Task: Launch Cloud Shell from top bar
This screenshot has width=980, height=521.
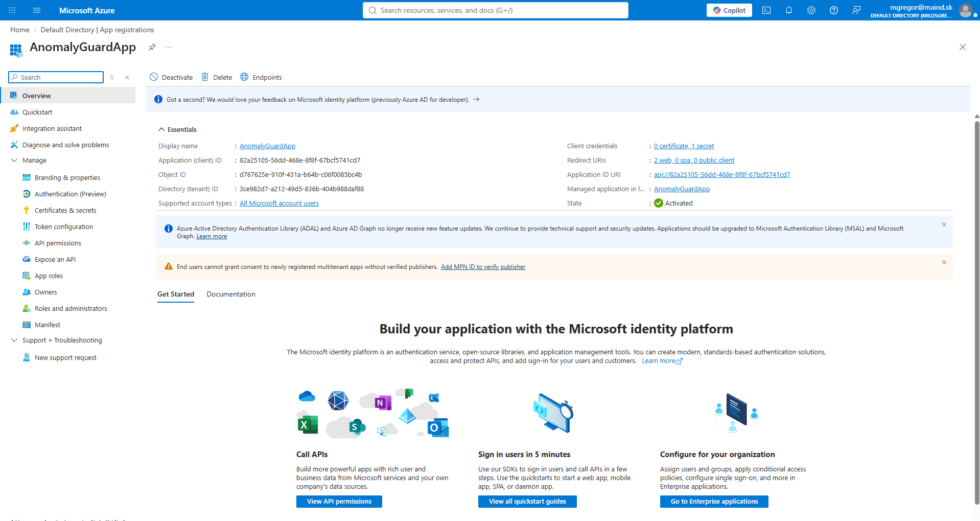Action: [x=766, y=10]
